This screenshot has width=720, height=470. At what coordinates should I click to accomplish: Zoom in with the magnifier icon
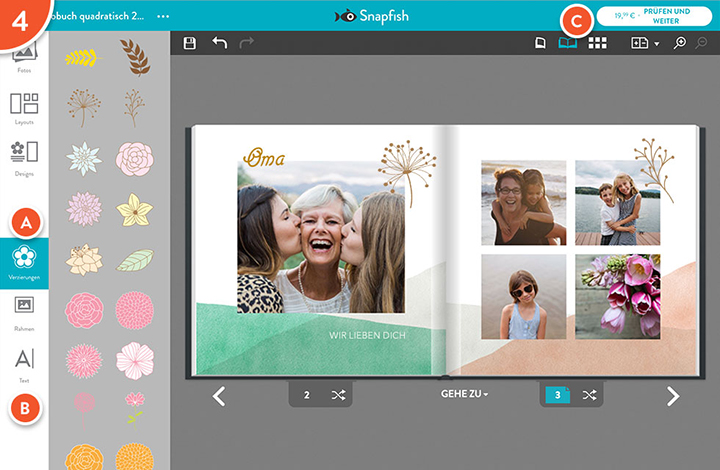coord(680,43)
